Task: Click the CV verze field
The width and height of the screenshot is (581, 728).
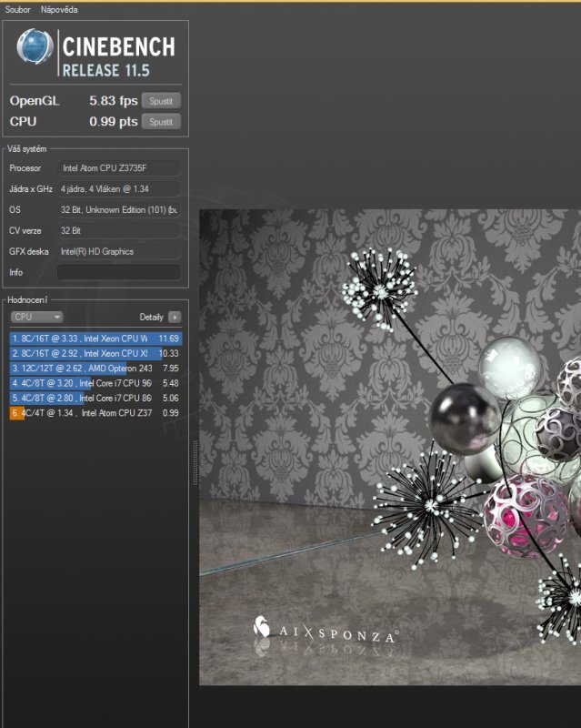Action: pos(118,231)
